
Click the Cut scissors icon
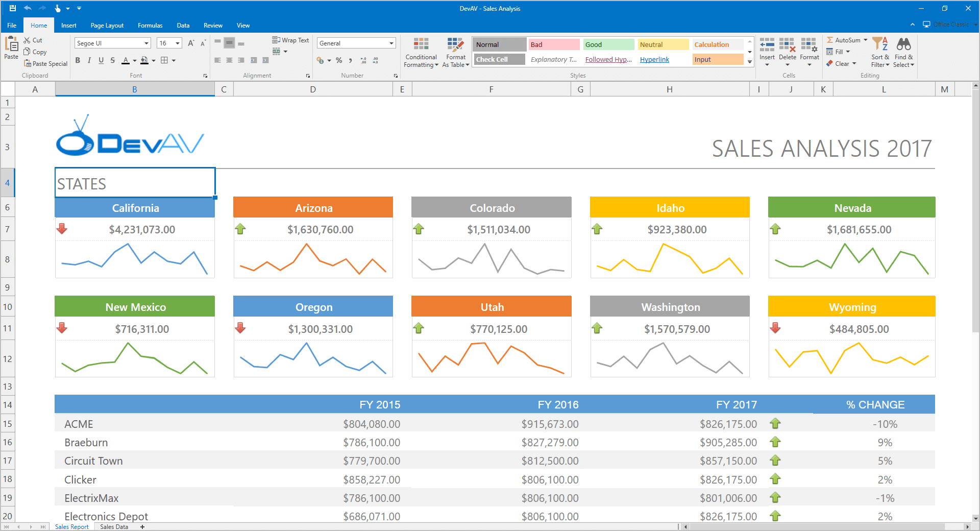pyautogui.click(x=27, y=40)
